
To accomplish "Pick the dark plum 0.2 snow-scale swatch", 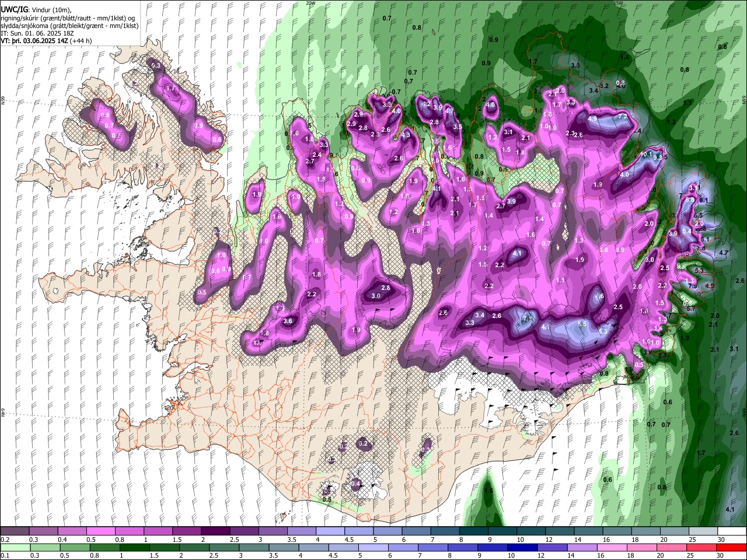I will 15,531.
